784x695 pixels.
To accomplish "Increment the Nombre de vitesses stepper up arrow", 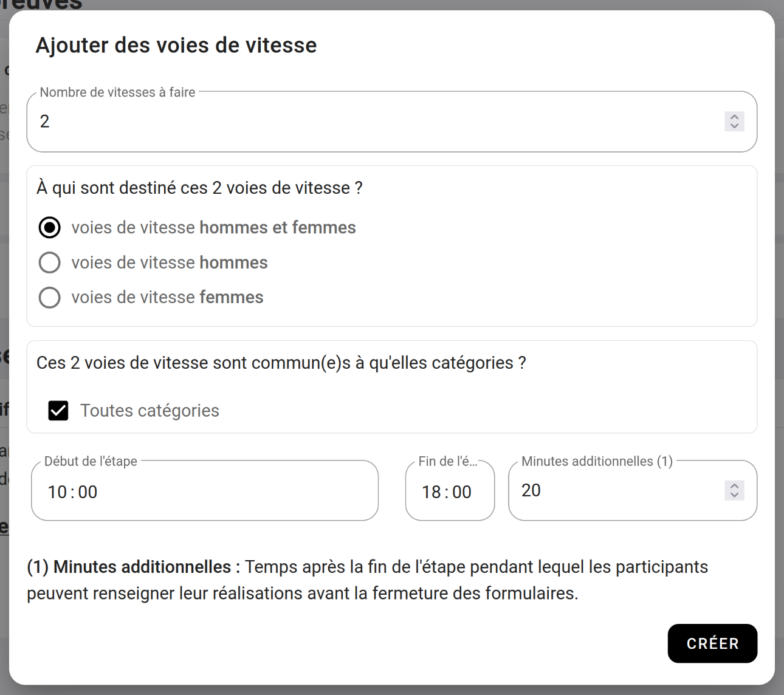I will 734,117.
